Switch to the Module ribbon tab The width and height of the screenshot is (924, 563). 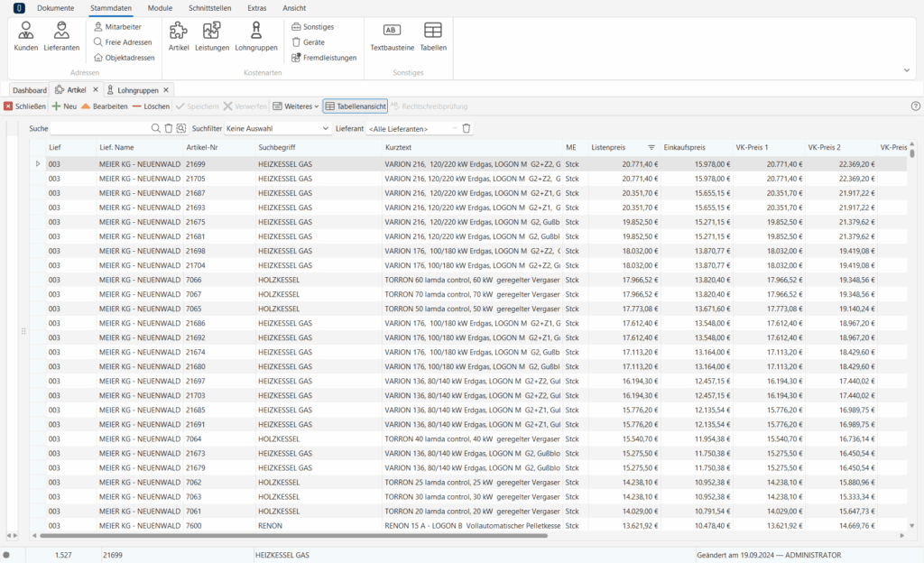pyautogui.click(x=160, y=8)
